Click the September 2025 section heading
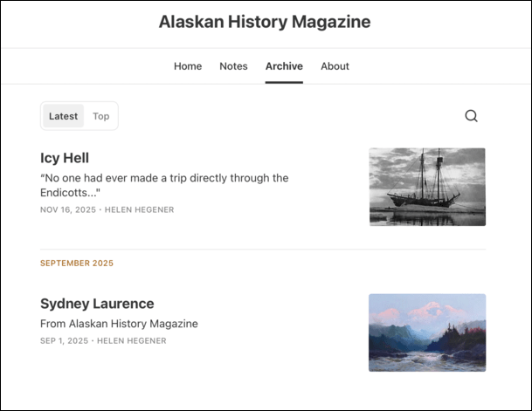532x411 pixels. pyautogui.click(x=77, y=264)
